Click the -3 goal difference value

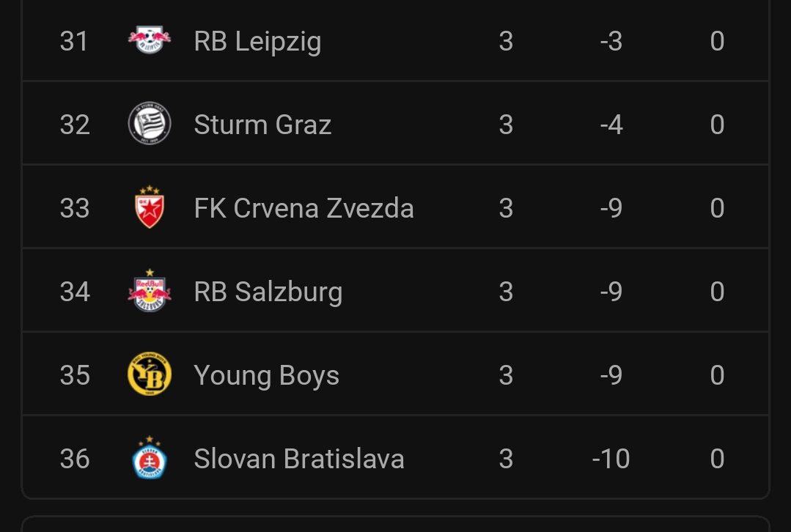click(611, 42)
